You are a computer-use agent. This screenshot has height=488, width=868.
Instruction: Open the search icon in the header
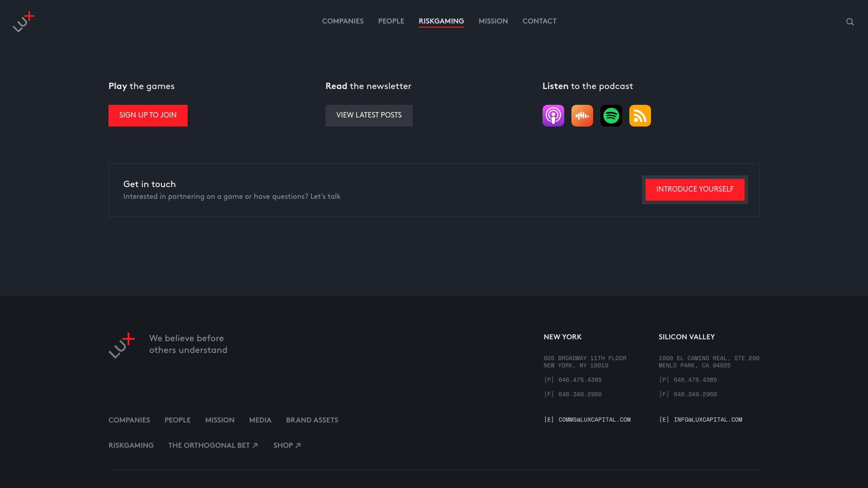point(850,21)
